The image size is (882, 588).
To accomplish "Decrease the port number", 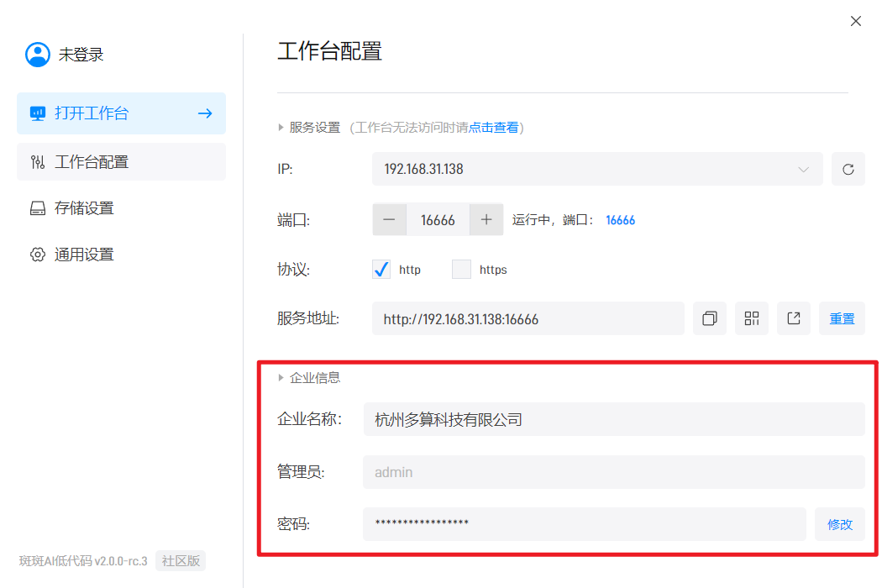I will pos(389,219).
